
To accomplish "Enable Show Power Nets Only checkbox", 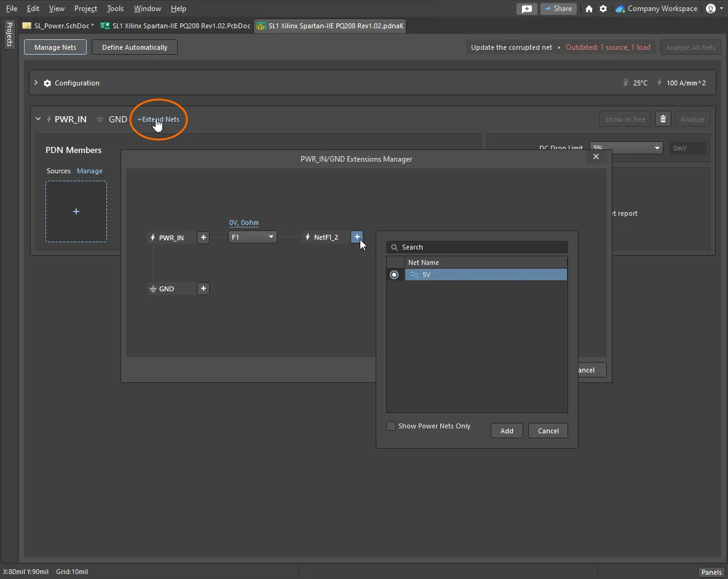I will point(391,426).
